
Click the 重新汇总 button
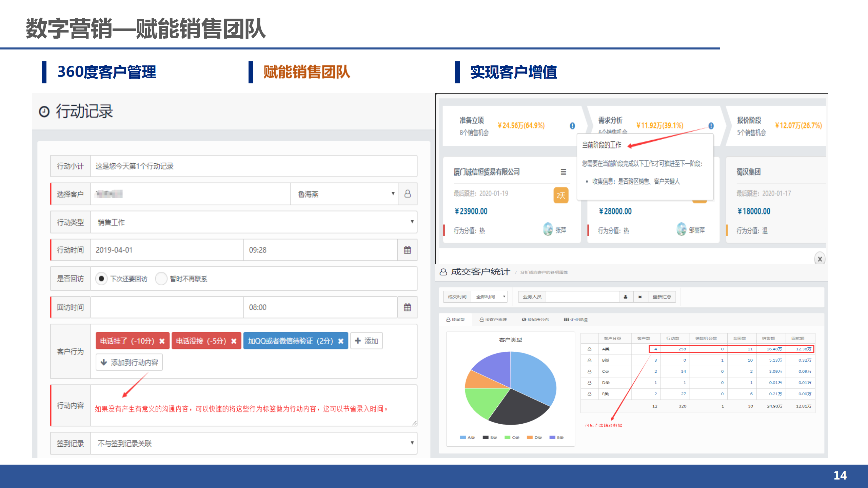[662, 297]
